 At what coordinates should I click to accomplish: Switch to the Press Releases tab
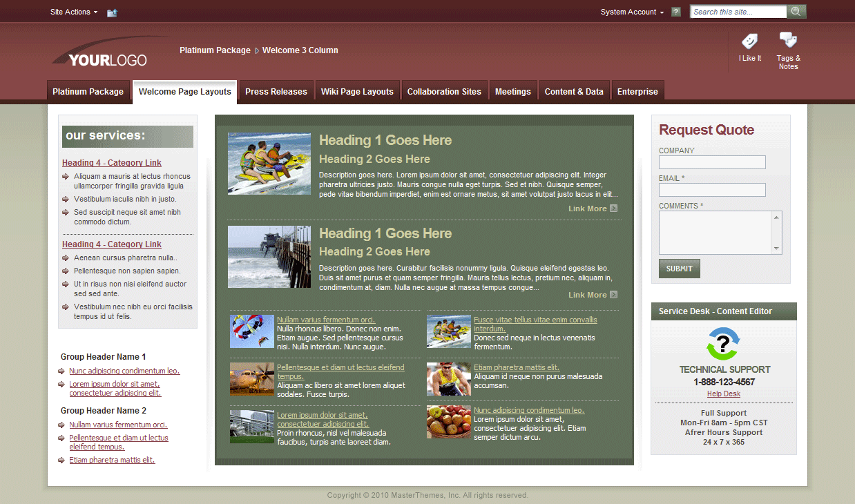point(276,91)
